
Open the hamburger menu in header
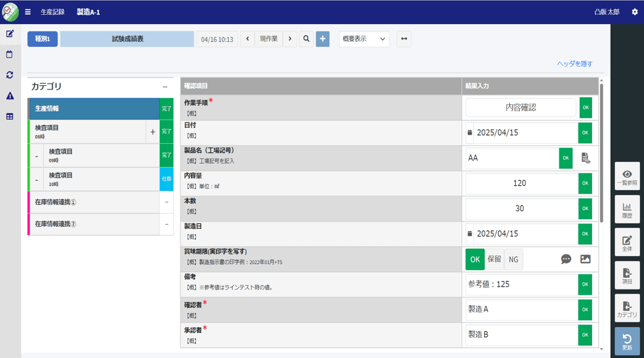point(28,12)
